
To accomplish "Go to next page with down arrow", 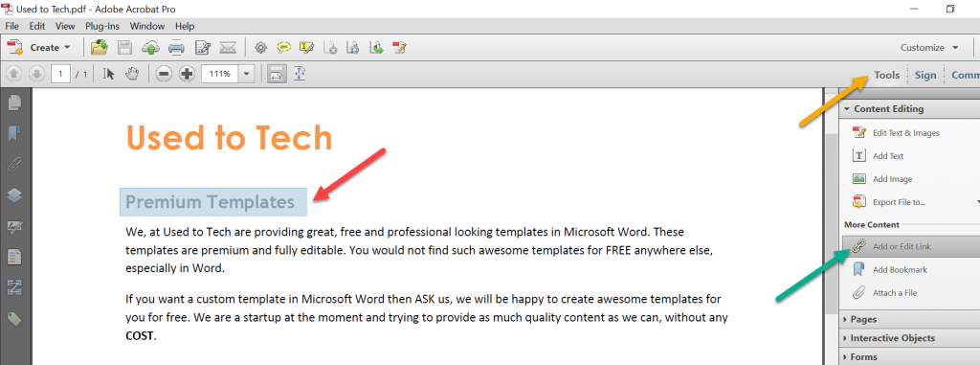I will pyautogui.click(x=36, y=74).
